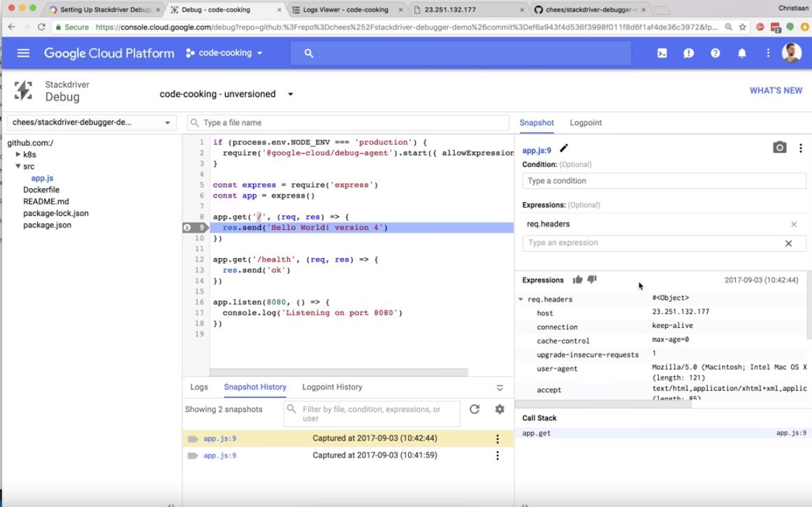
Task: Click the host value 23.251.132.177
Action: tap(681, 312)
